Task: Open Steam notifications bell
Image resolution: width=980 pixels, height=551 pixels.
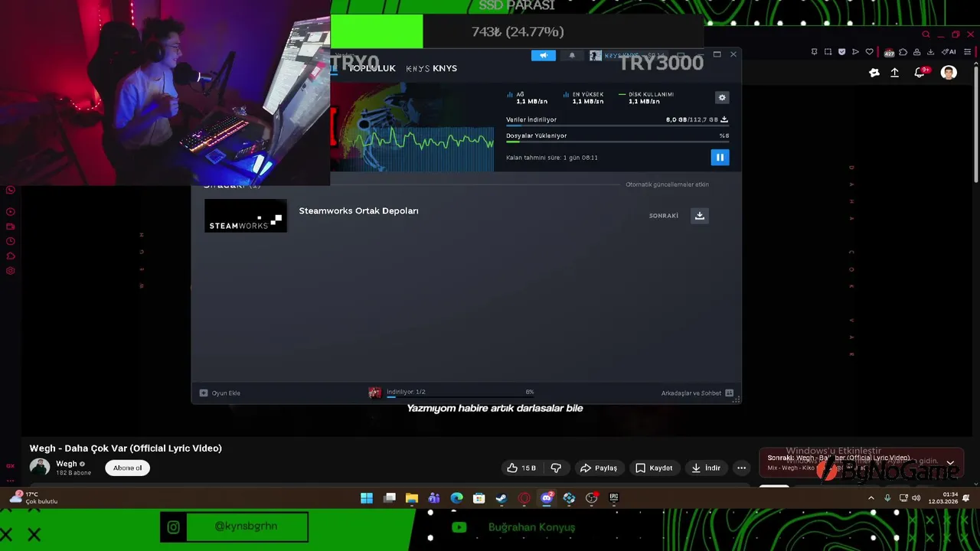Action: point(572,55)
